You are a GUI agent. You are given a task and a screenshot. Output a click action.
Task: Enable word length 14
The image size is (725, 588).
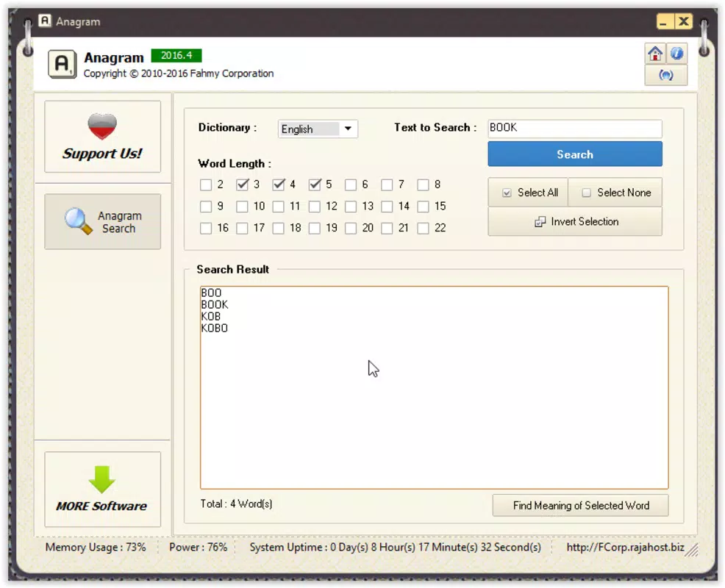387,207
